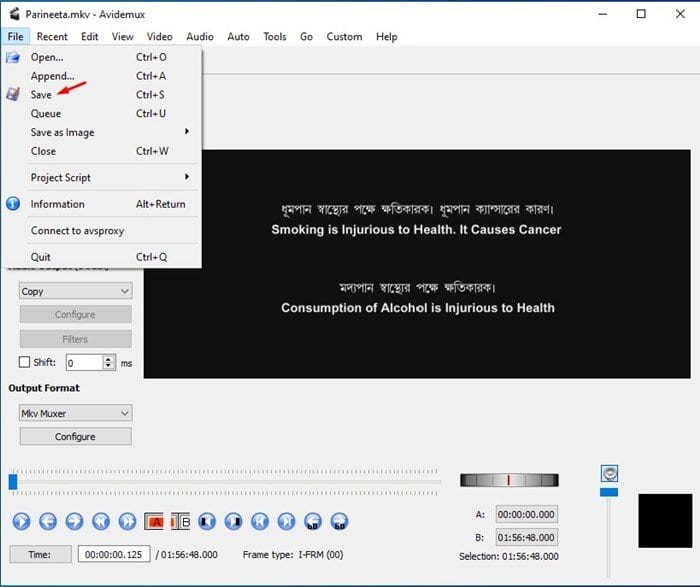Open the Tools menu in menu bar

(274, 37)
